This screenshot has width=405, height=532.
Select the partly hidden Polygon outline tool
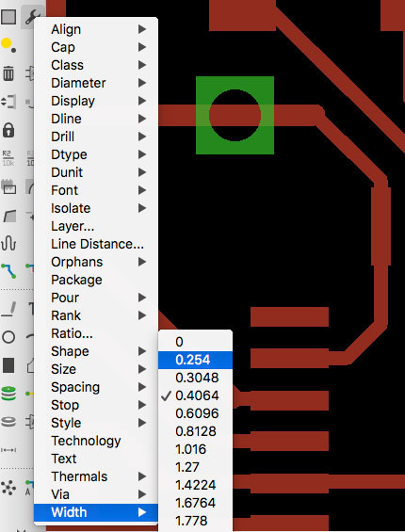[x=30, y=365]
